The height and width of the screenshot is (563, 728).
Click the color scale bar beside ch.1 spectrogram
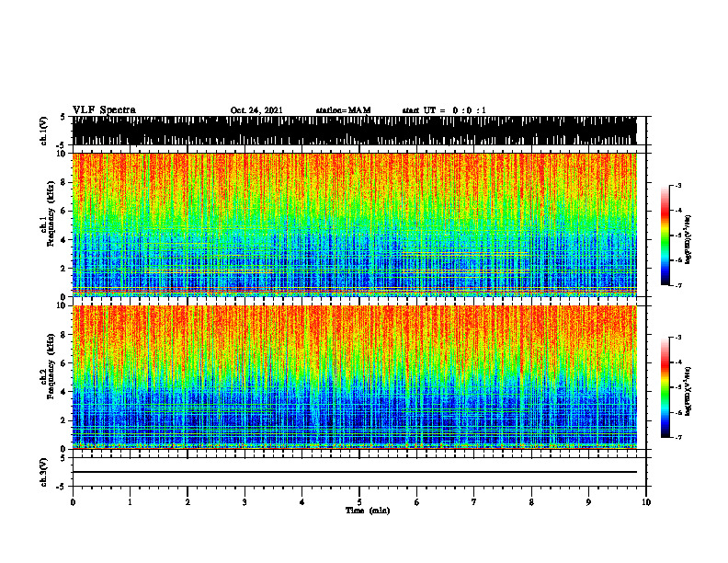[665, 235]
